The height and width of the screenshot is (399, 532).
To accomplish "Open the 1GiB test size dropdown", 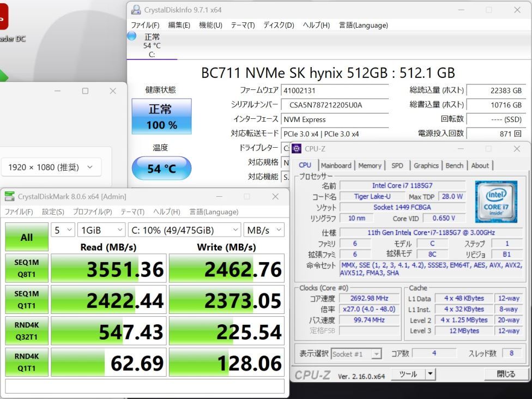I will (x=101, y=230).
